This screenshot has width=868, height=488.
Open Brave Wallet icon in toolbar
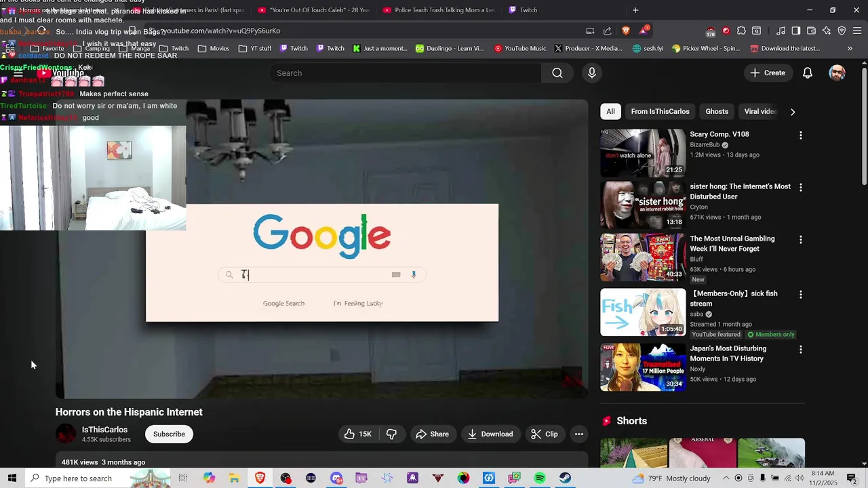(x=811, y=30)
